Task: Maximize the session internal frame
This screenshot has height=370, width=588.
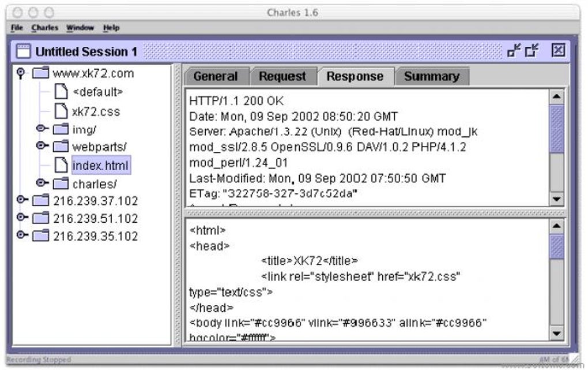Action: [532, 50]
